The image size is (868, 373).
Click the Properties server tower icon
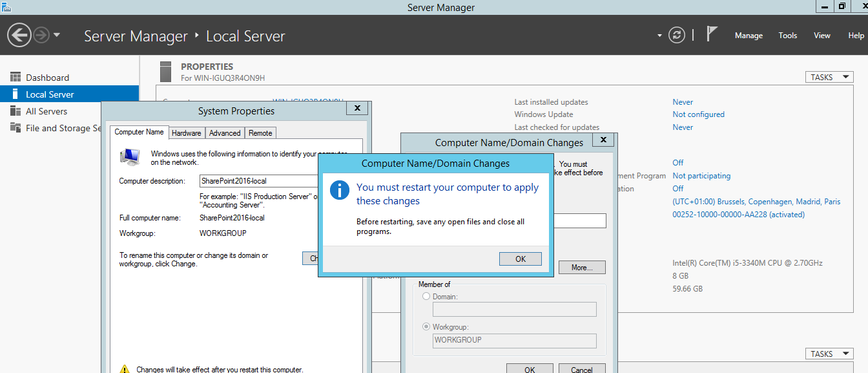point(166,71)
